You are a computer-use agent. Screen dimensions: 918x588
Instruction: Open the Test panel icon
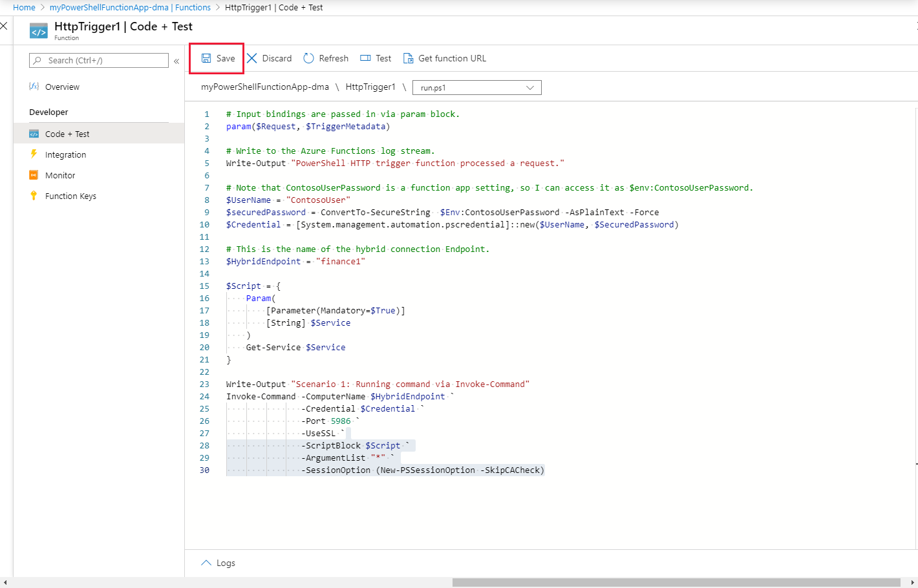[x=365, y=58]
